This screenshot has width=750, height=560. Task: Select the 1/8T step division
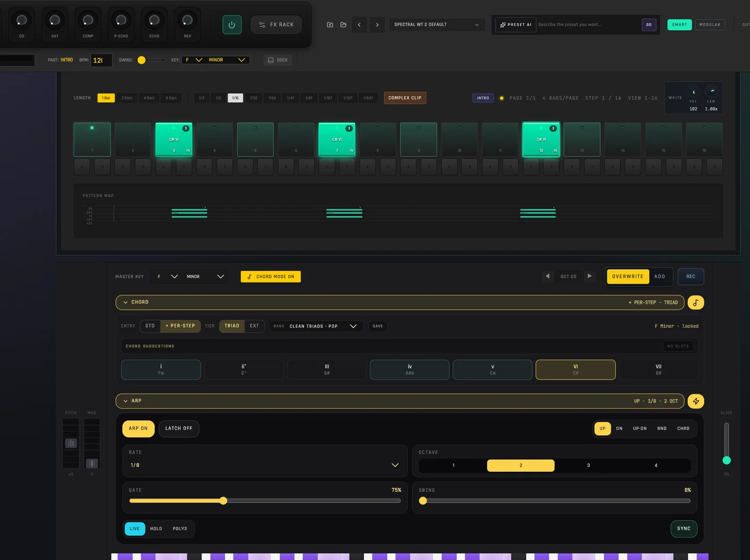[x=309, y=98]
